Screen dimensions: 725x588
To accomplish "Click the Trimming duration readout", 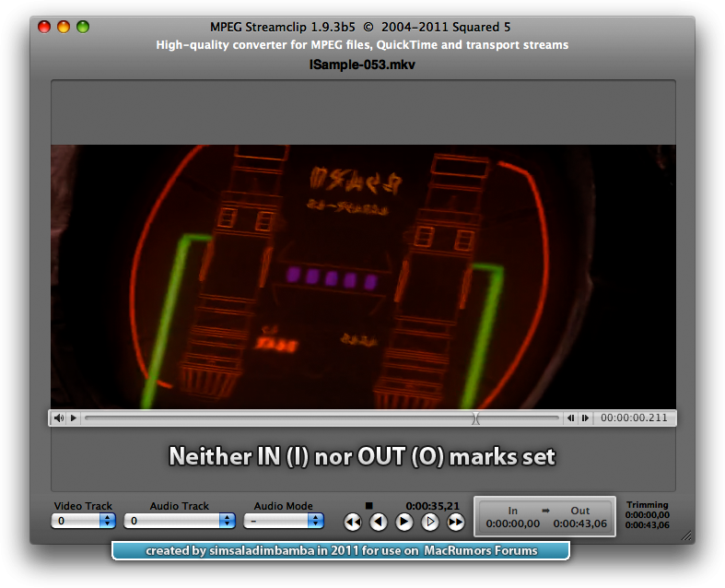I will click(x=648, y=515).
